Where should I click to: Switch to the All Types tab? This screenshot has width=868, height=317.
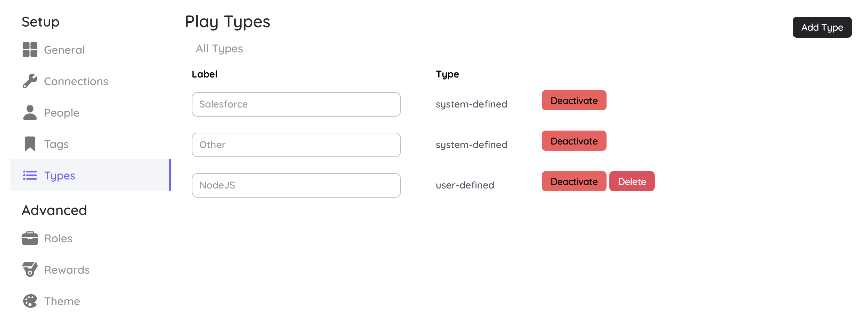coord(219,49)
